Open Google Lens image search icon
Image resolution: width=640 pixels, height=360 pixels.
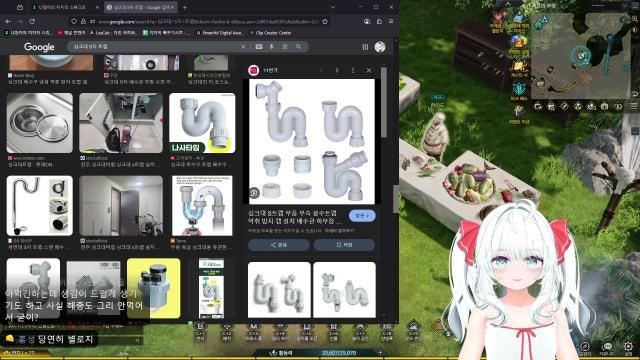(x=285, y=47)
